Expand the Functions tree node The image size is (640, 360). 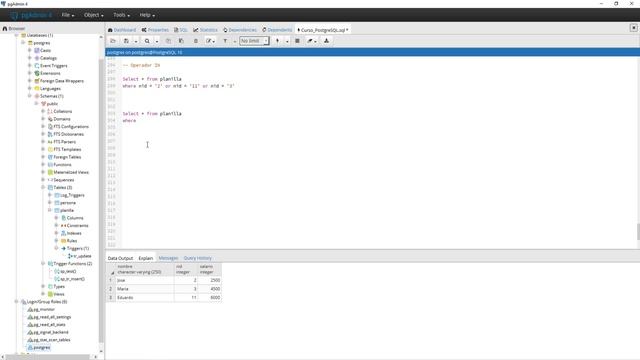[43, 164]
